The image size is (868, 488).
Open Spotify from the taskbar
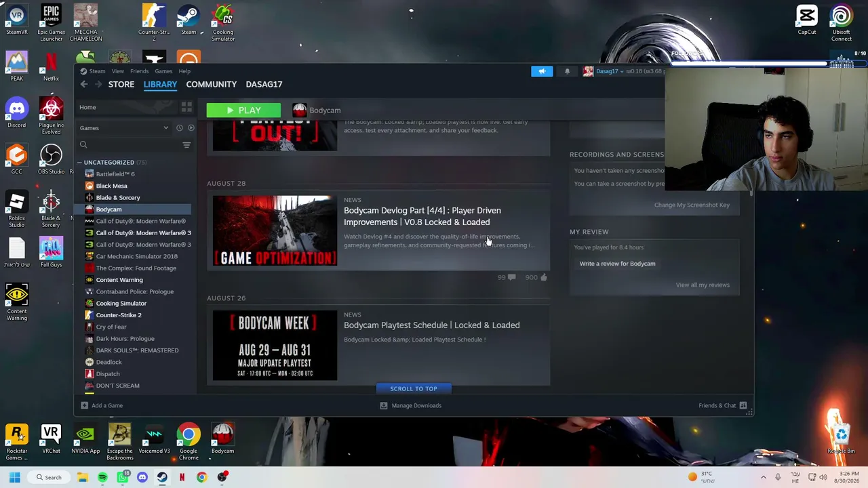102,477
